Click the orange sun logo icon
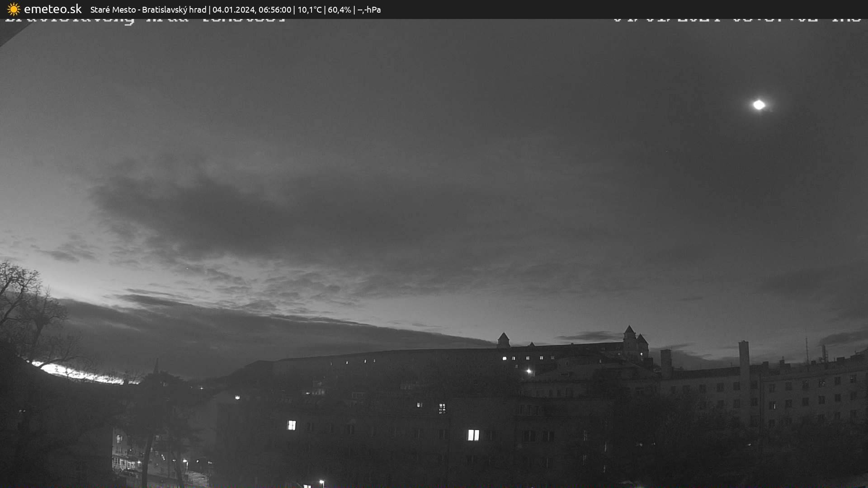 14,9
